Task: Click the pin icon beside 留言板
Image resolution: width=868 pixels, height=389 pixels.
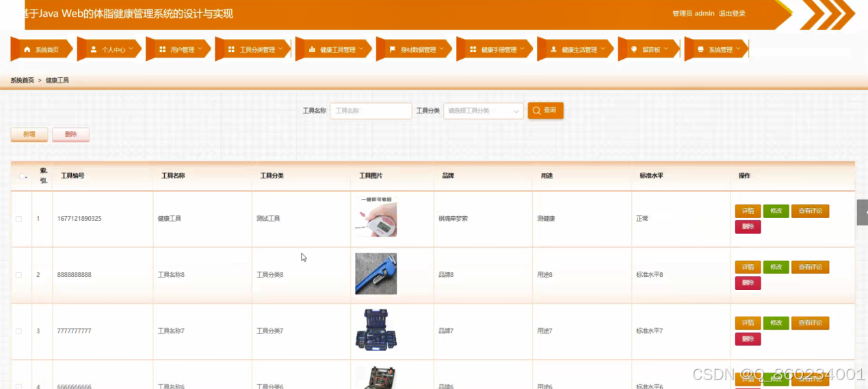Action: [634, 49]
